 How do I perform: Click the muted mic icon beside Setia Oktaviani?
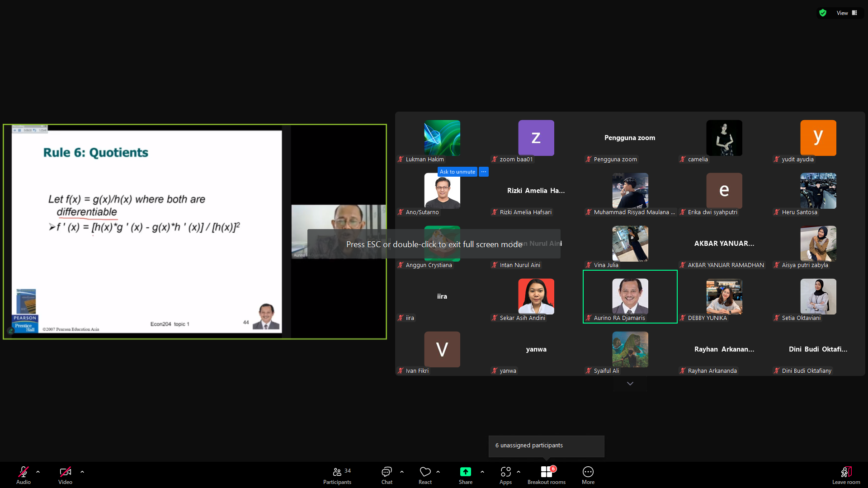coord(777,318)
